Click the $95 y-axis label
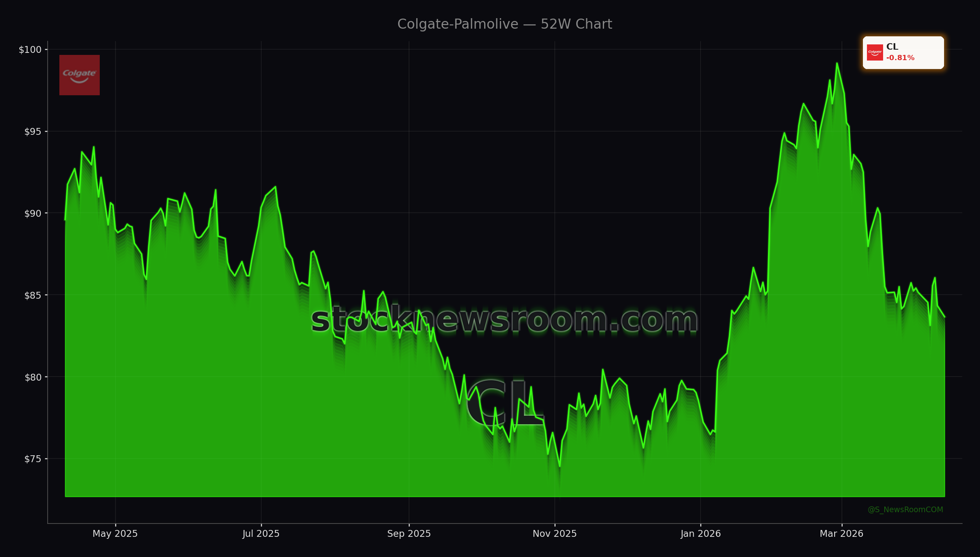 pos(33,132)
